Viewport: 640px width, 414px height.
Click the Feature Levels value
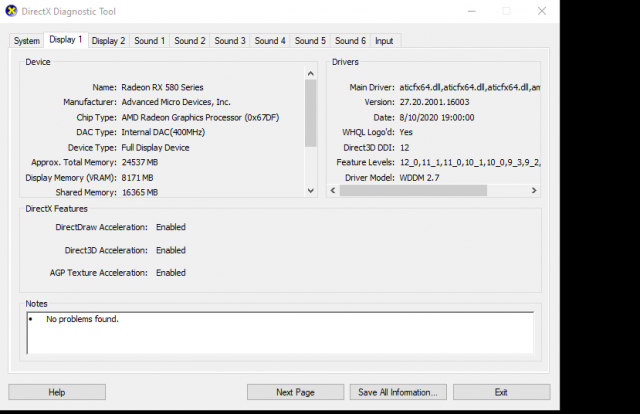pyautogui.click(x=470, y=162)
